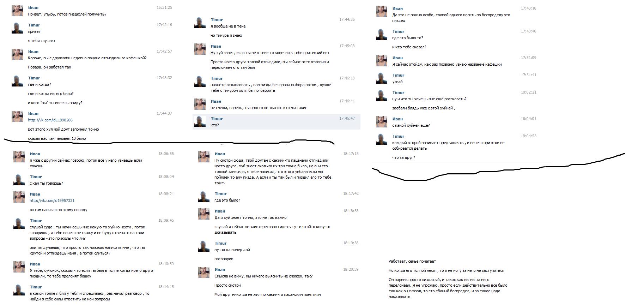
Task: Open the vk.com/id11890206 profile link
Action: 50,120
